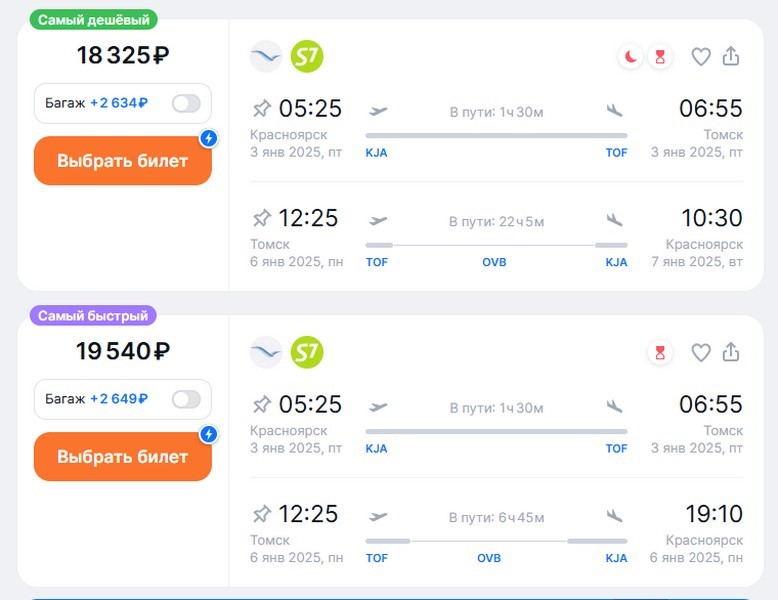
Task: Click OVB layover code in second ticket
Action: (489, 559)
